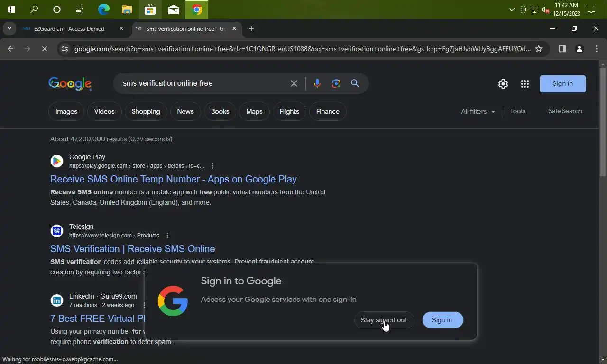The width and height of the screenshot is (607, 364).
Task: Submit search with magnifier icon
Action: (355, 83)
